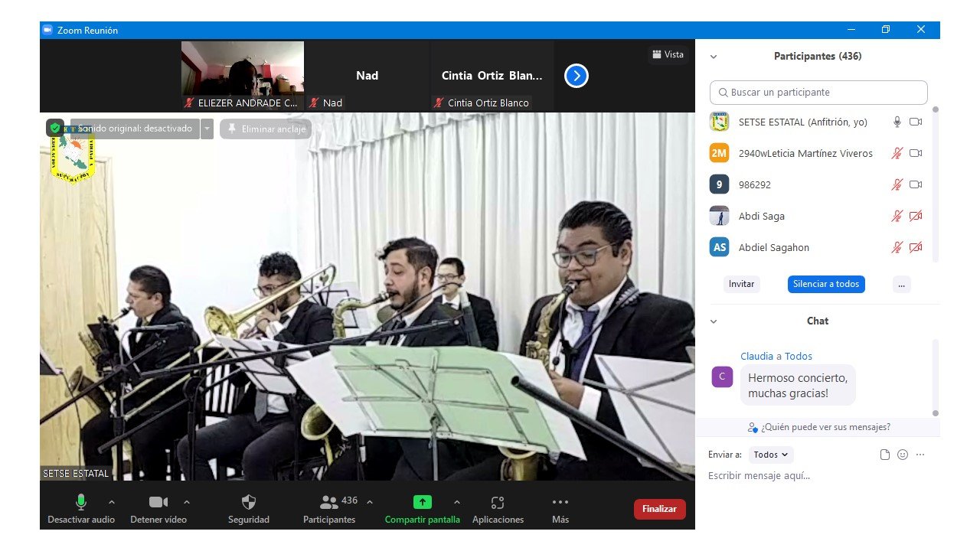This screenshot has width=980, height=551.
Task: Click the red Finalizar button
Action: [x=659, y=509]
